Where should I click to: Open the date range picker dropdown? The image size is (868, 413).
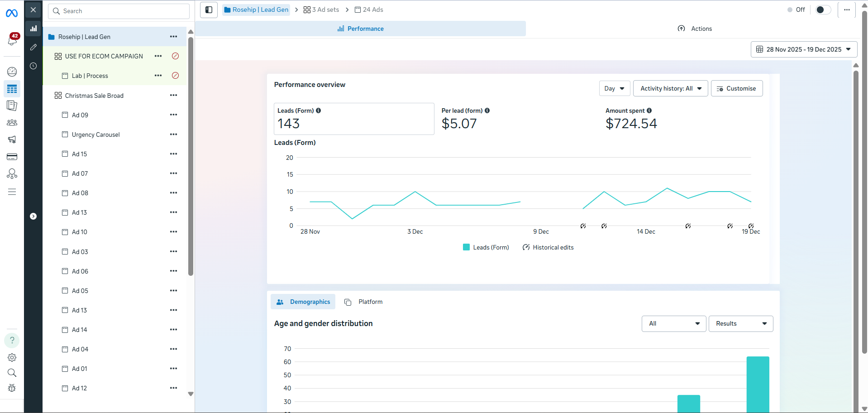804,49
